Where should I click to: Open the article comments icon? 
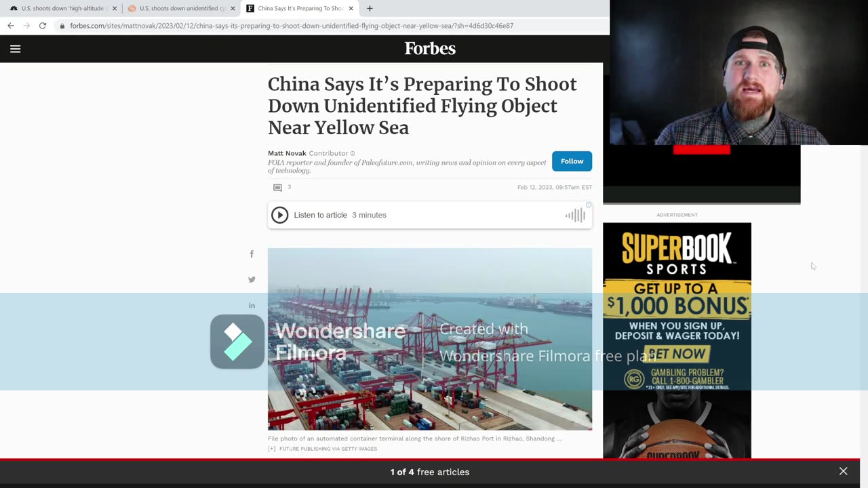[277, 188]
